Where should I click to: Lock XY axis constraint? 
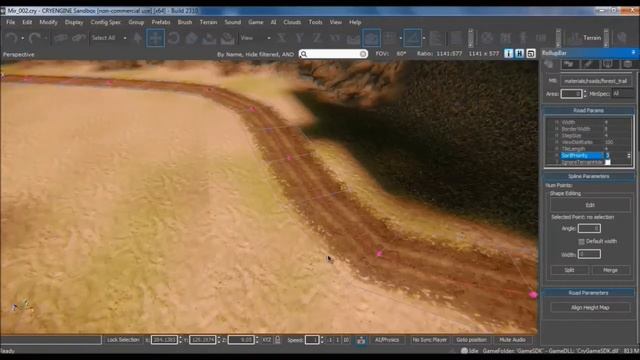pos(335,38)
